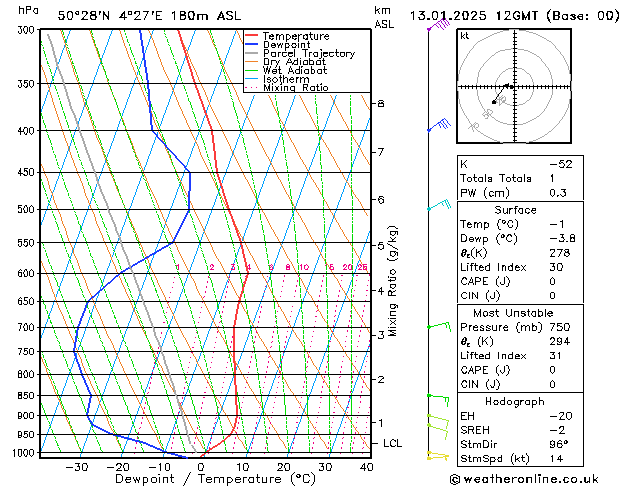
Task: Click the green wind barb at 850 hPa
Action: [x=438, y=400]
